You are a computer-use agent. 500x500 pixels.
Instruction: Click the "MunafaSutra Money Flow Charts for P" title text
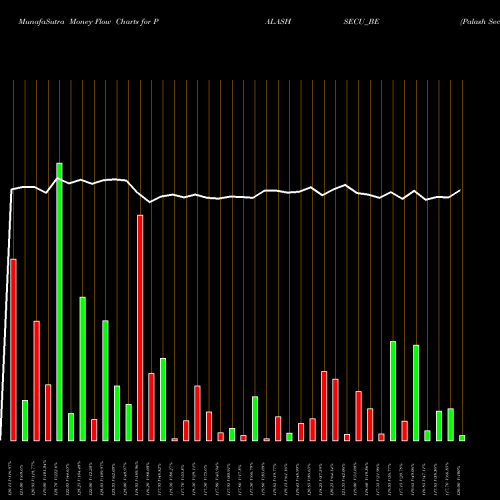89,22
